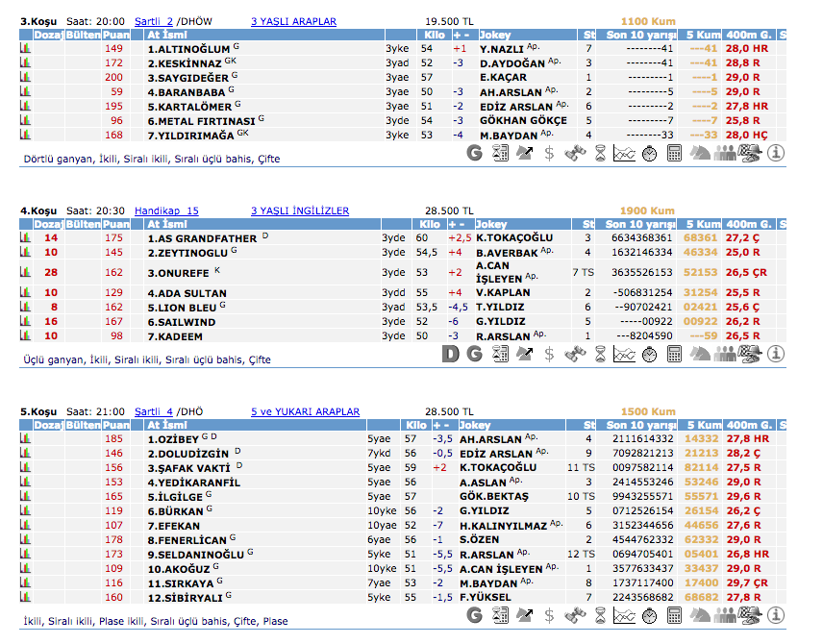Open the 3 YAŞLI ARAPLAR link
This screenshot has width=823, height=644.
pyautogui.click(x=293, y=21)
